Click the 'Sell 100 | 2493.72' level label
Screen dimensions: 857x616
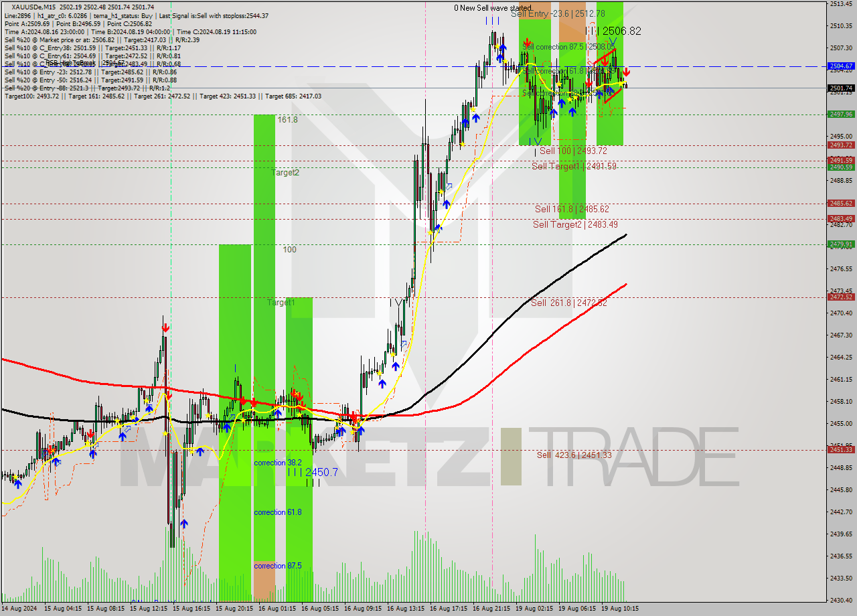click(573, 151)
